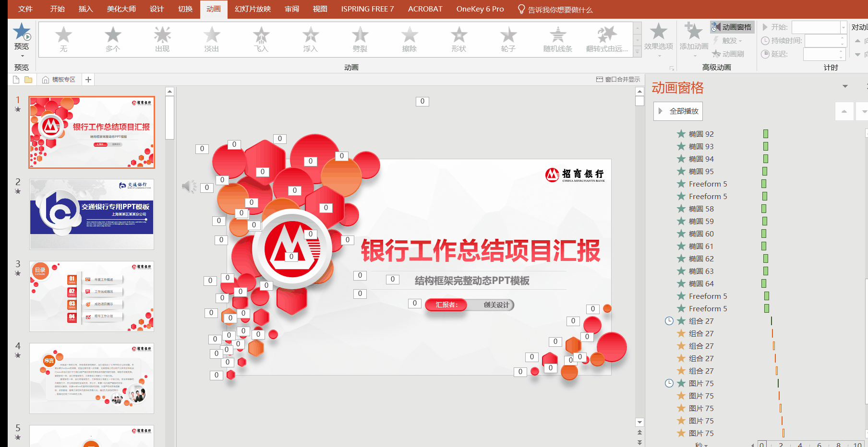Viewport: 868px width, 447px height.
Task: Click 添加动画 add animation icon
Action: pos(694,32)
